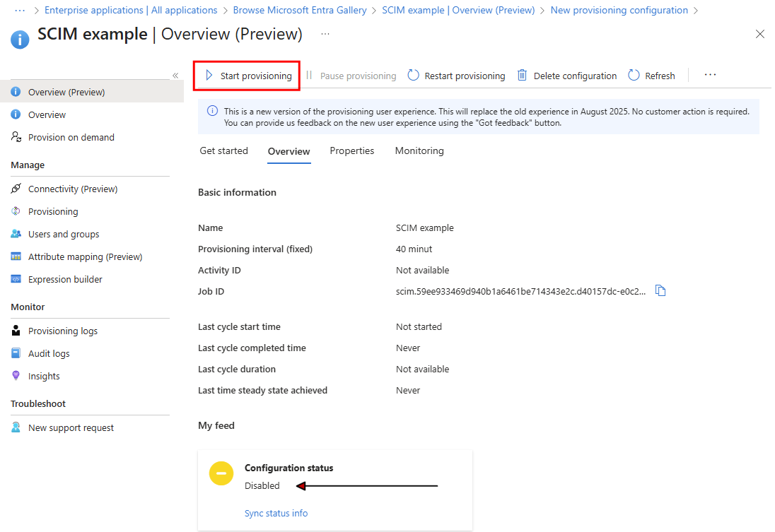
Task: Open Audit logs page
Action: [x=49, y=354]
